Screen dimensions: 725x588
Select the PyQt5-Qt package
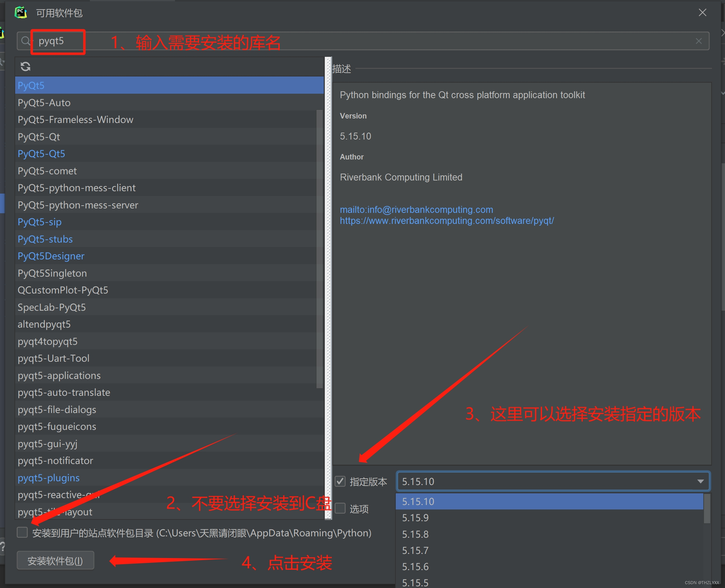166,136
